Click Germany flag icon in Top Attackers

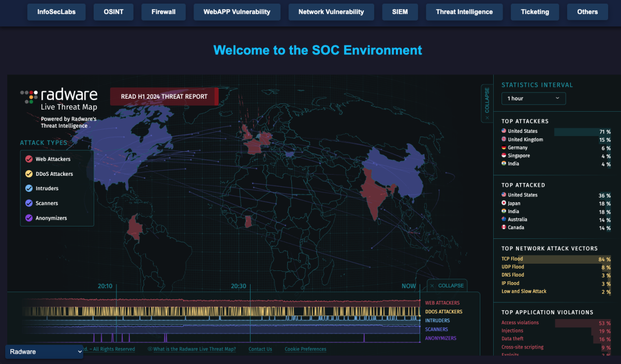[504, 148]
